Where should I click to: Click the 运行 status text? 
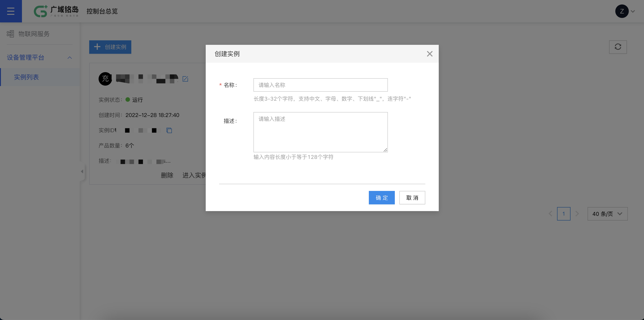point(138,100)
